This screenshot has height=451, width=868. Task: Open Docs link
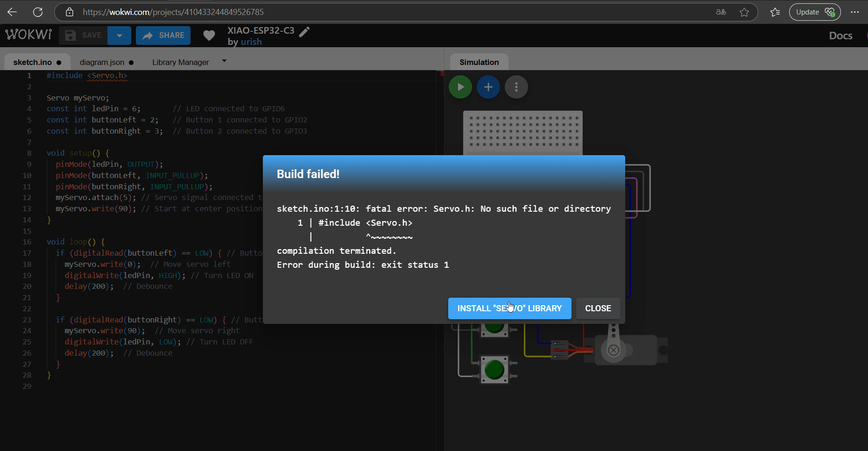click(x=840, y=36)
